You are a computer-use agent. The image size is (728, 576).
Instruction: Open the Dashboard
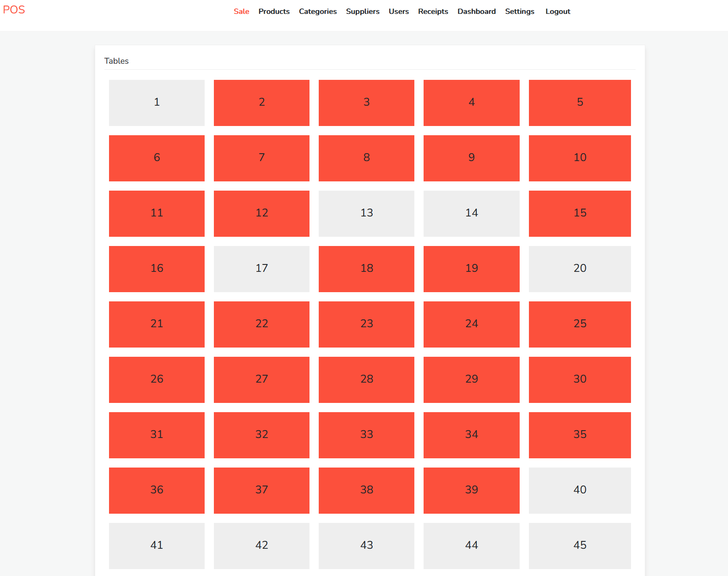[x=476, y=12]
